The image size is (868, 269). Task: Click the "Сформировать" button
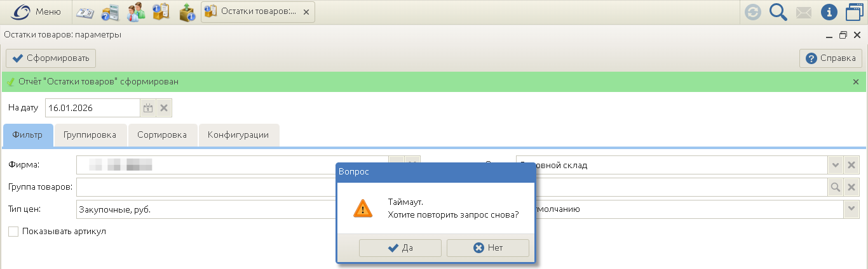51,58
